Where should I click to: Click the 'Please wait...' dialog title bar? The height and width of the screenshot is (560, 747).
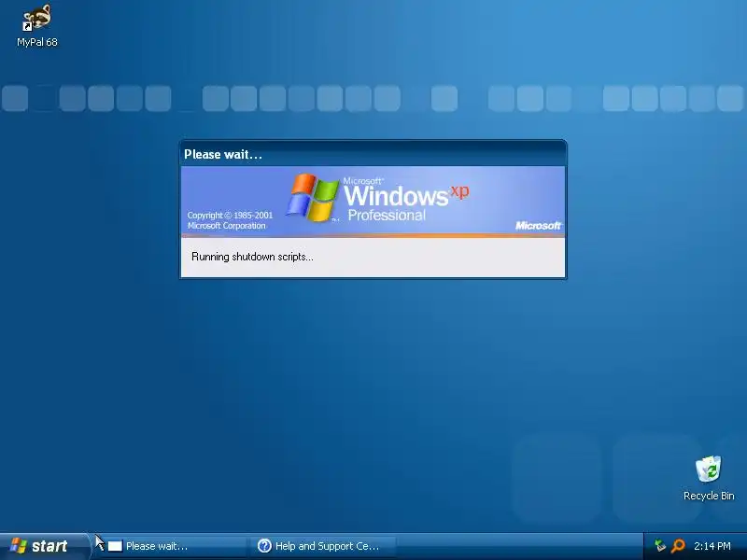pos(373,154)
